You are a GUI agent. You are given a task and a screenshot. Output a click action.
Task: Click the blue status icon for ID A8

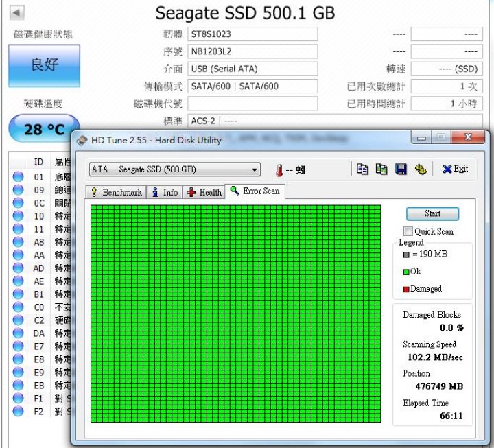(x=19, y=241)
